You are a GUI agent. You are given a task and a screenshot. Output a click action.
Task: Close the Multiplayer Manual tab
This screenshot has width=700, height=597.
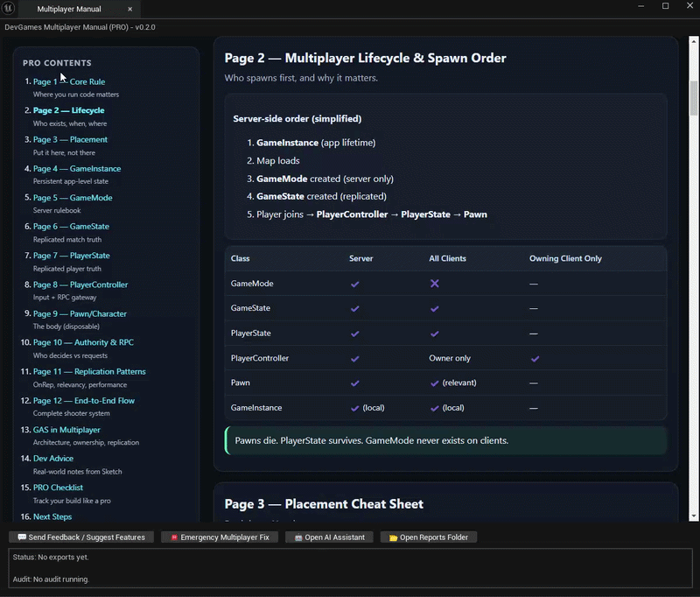[x=132, y=8]
